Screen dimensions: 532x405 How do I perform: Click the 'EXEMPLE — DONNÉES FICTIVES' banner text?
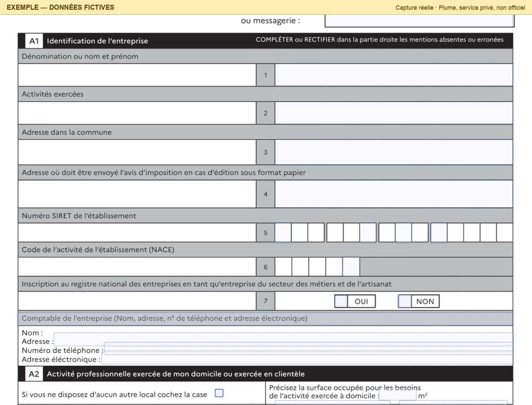60,7
